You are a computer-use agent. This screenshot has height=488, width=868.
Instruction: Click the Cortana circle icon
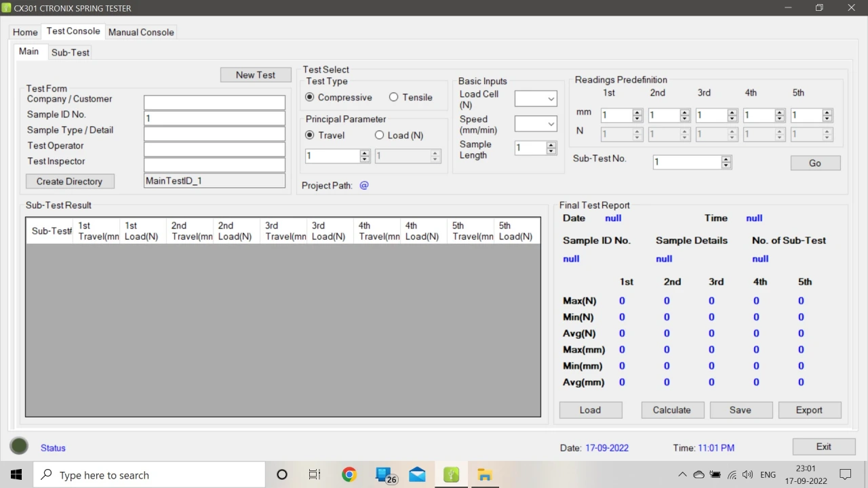click(282, 474)
